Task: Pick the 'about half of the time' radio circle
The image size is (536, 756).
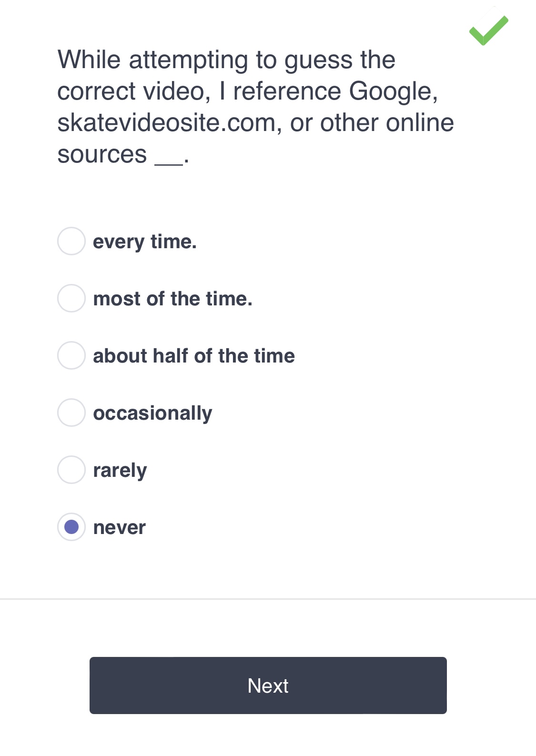Action: (x=71, y=355)
